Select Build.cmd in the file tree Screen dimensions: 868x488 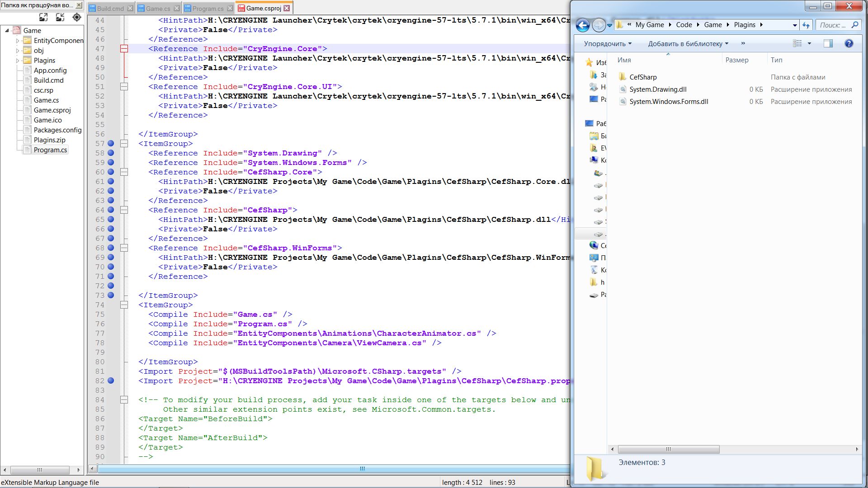pos(49,80)
